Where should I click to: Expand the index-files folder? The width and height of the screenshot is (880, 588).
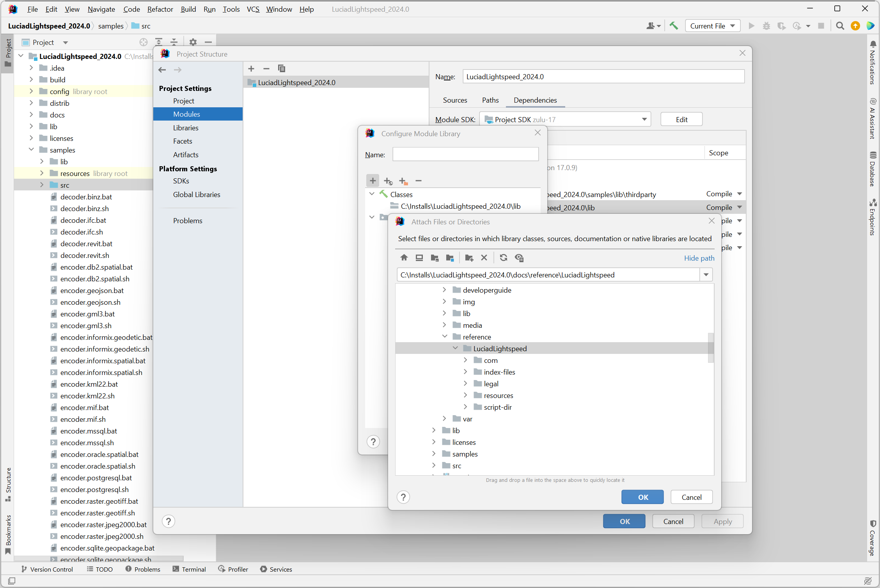click(x=465, y=371)
